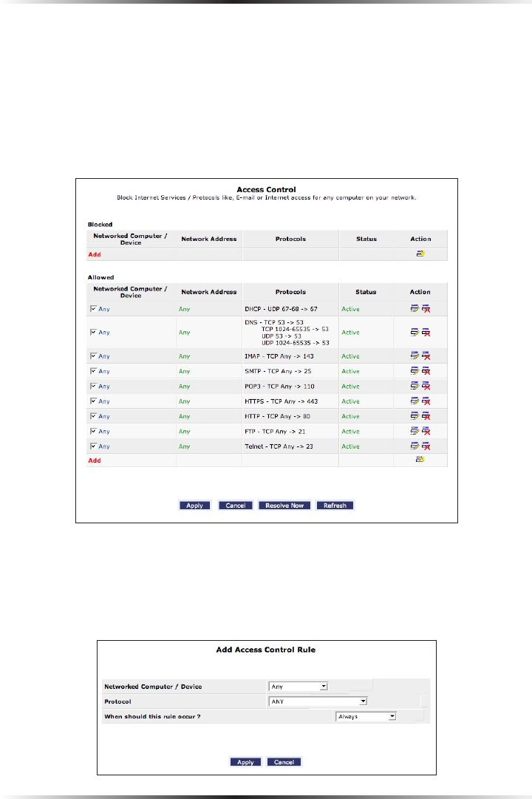Open the Protocol ANY dropdown
The width and height of the screenshot is (532, 799).
318,701
